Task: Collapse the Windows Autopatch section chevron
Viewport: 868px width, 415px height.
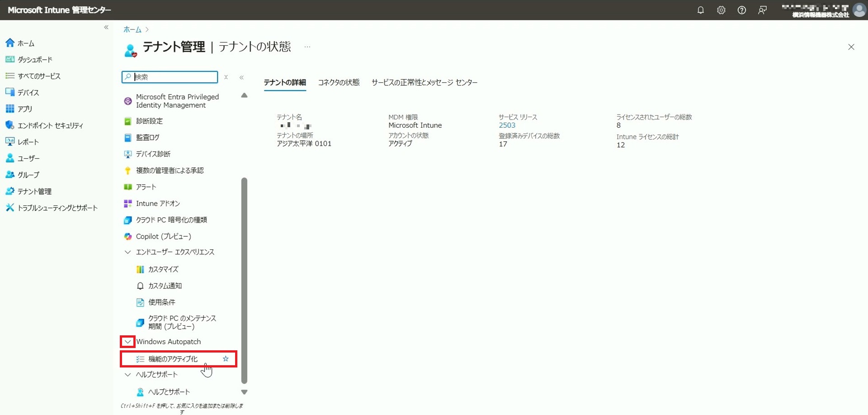Action: (x=128, y=342)
